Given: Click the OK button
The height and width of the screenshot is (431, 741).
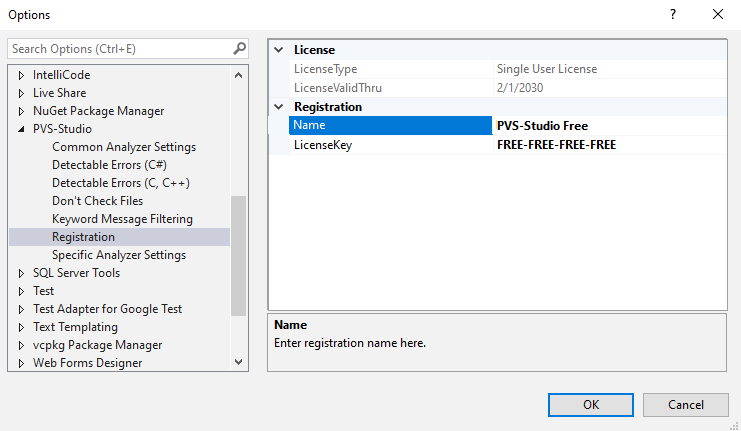Looking at the screenshot, I should tap(590, 404).
